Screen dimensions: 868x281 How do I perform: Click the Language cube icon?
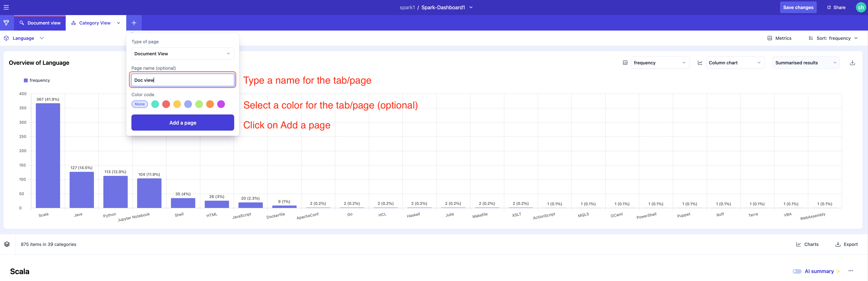point(6,38)
